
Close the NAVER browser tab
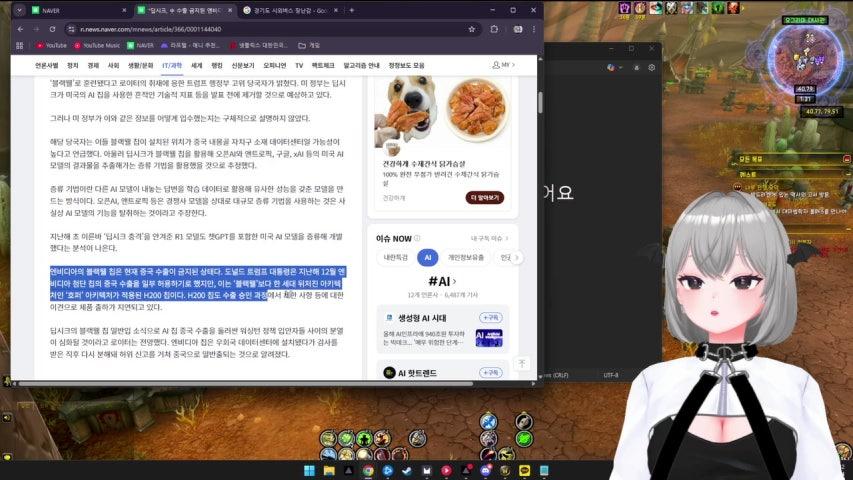point(123,10)
